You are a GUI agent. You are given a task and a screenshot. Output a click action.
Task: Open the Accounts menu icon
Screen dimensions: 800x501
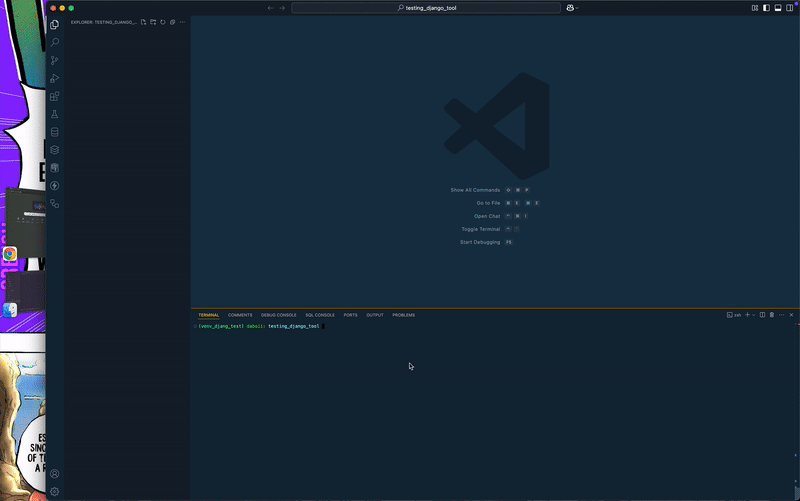click(55, 473)
